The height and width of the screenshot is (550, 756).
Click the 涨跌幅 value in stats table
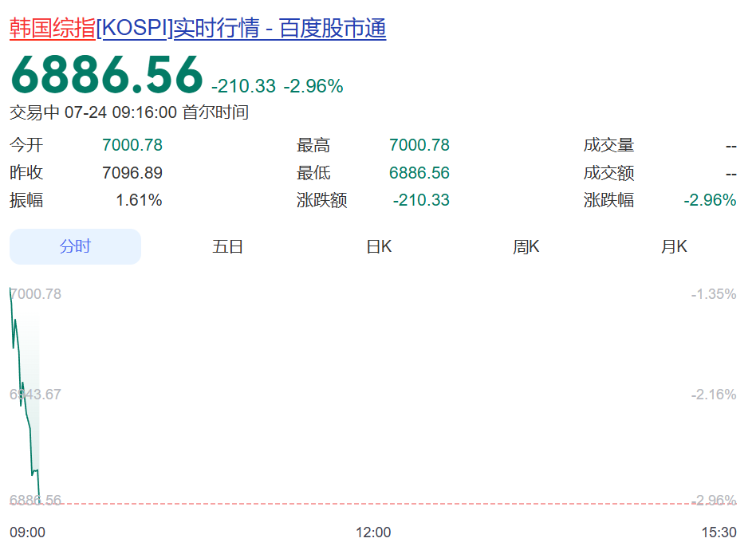pos(710,200)
